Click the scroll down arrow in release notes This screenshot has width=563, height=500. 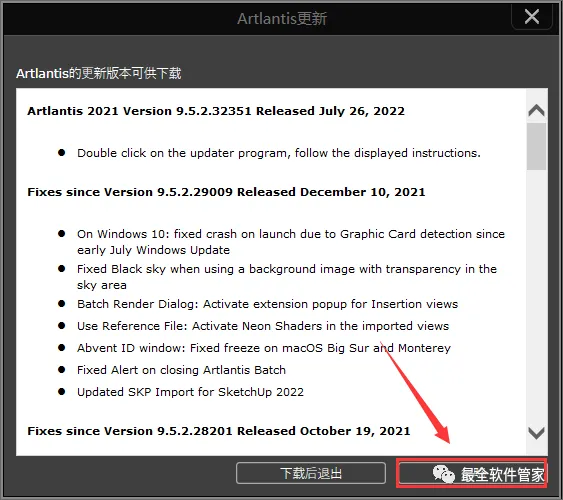click(536, 433)
